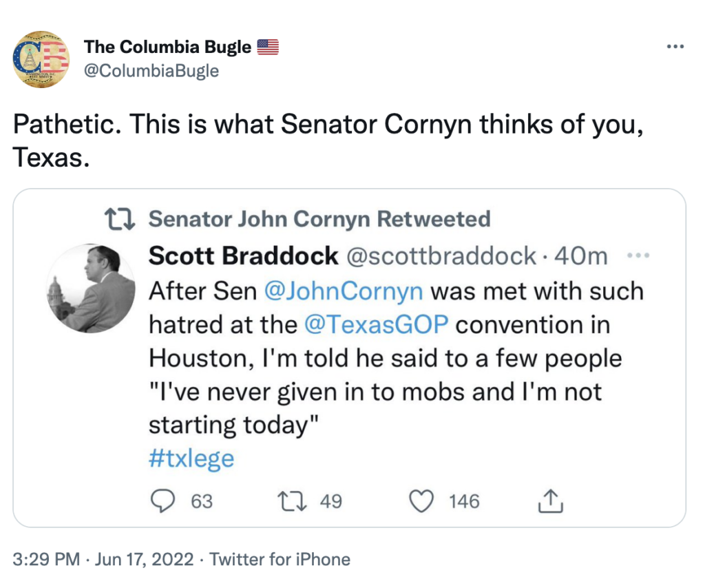705x588 pixels.
Task: Click the @JohnCornyn mention link
Action: pyautogui.click(x=344, y=291)
